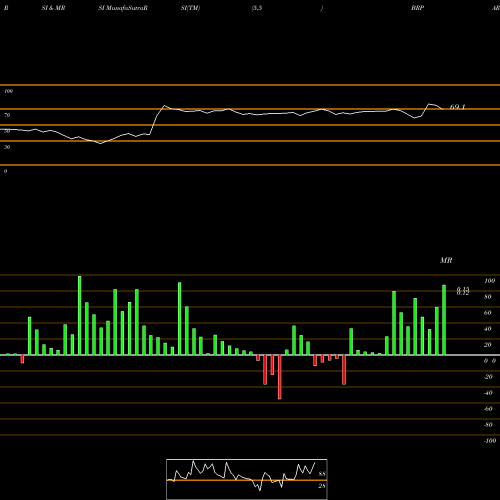Select the tallest green MR bar
Screen dimensions: 500x500
[80, 315]
